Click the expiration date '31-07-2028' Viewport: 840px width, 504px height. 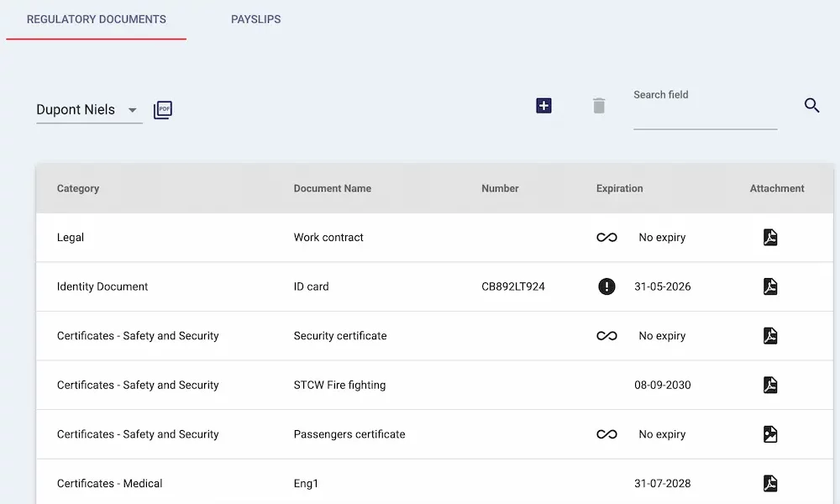point(663,484)
